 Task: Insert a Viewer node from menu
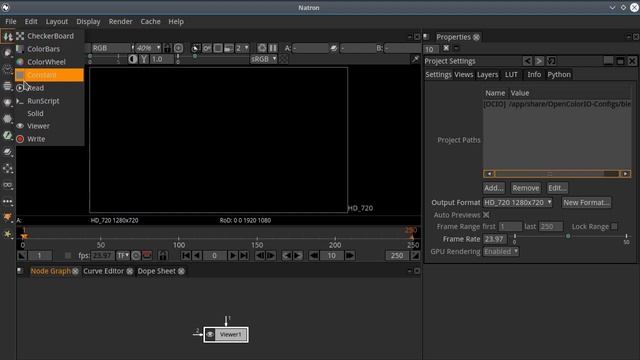point(49,126)
